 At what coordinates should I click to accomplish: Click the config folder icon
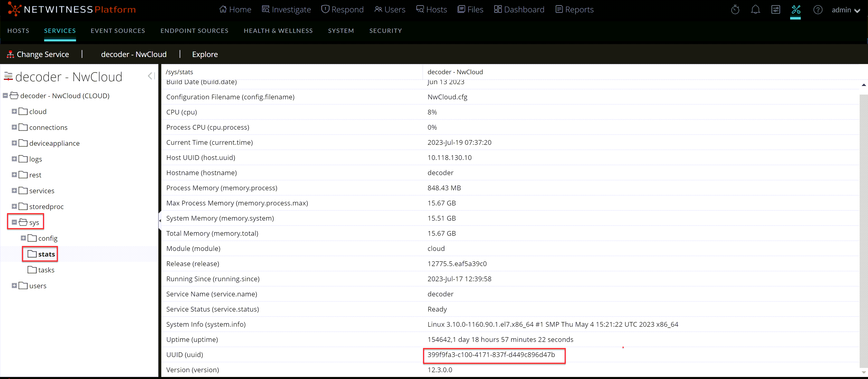coord(32,238)
